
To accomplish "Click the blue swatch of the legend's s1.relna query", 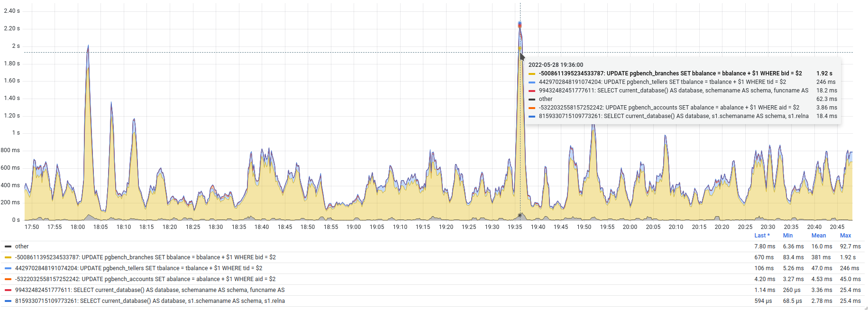I will coord(8,301).
